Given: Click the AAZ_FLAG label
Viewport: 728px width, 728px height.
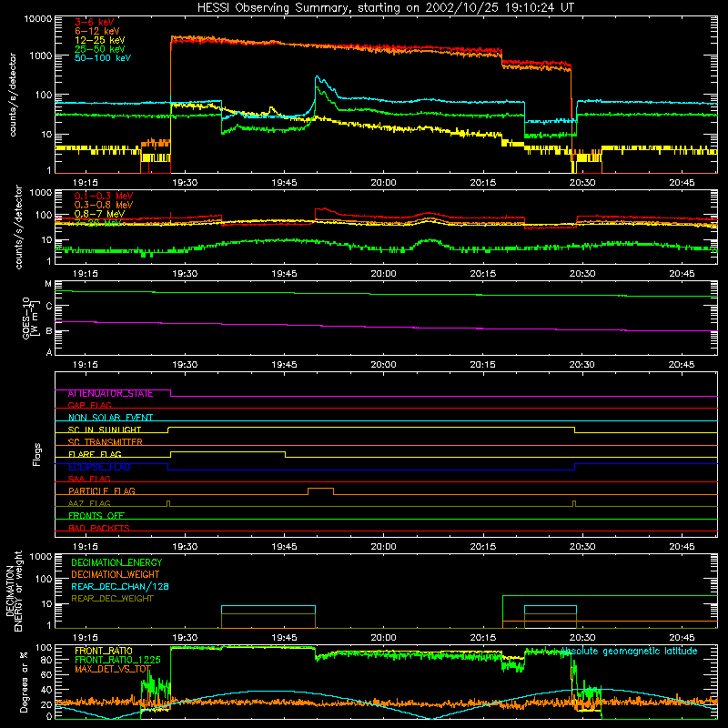Looking at the screenshot, I should click(x=89, y=503).
